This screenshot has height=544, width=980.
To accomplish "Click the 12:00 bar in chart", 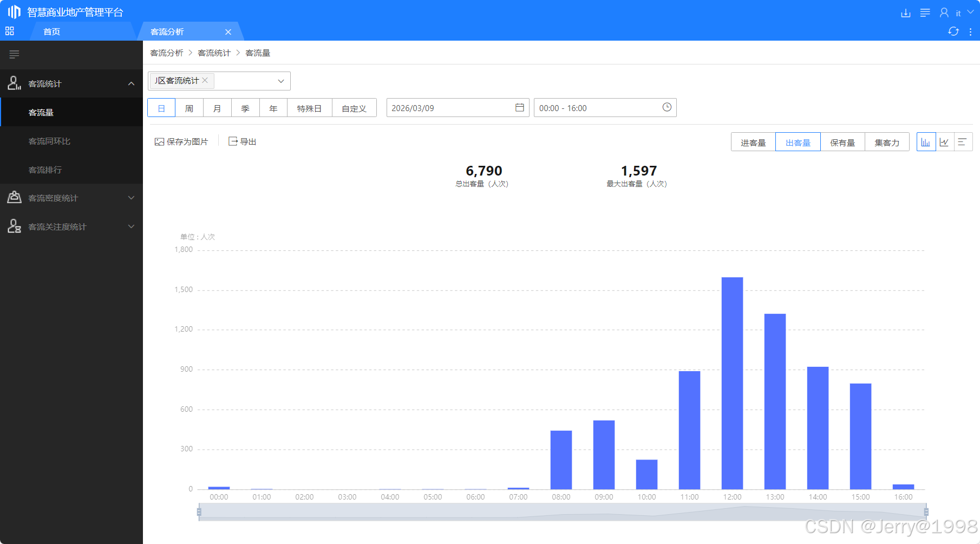I will pos(732,383).
